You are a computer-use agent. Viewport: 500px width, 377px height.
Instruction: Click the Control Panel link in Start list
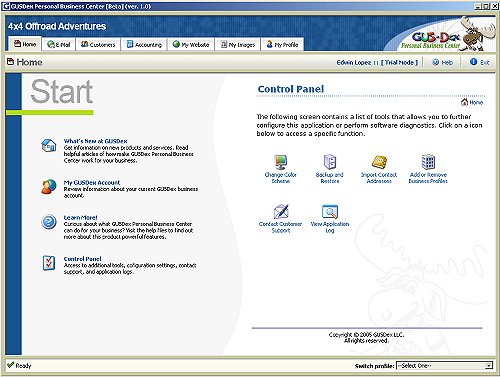click(x=82, y=259)
